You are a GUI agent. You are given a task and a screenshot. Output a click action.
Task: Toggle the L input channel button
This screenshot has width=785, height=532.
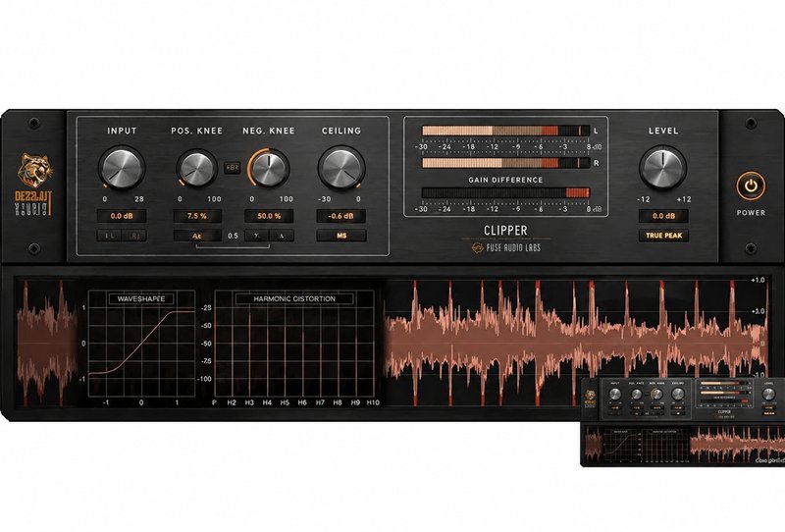(x=109, y=236)
